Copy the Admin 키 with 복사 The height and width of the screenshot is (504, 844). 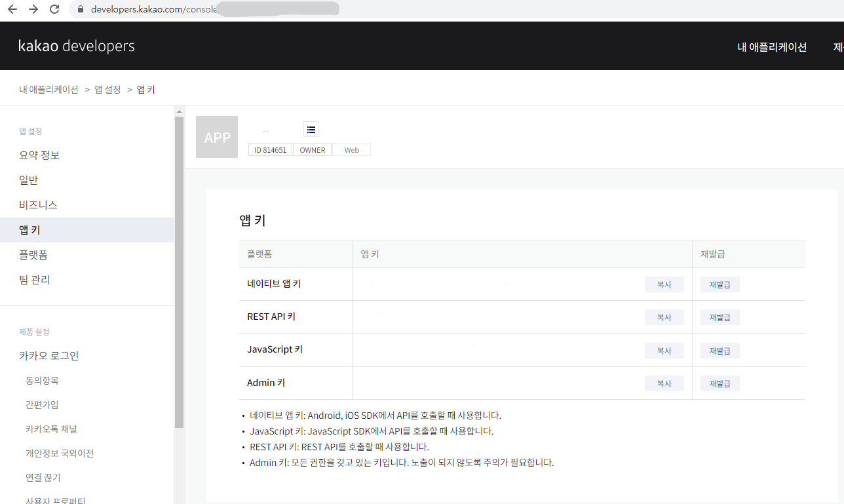(664, 383)
